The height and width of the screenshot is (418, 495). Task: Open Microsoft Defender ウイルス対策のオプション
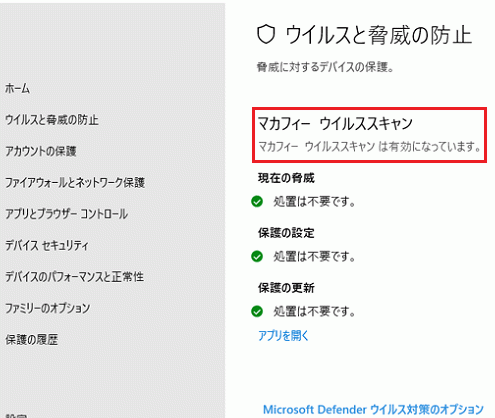373,409
